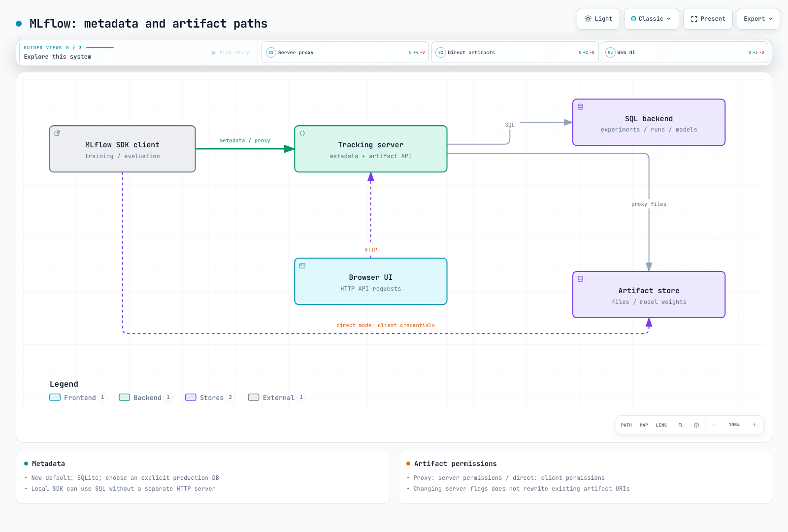Switch to LENS mode
This screenshot has height=532, width=788.
point(661,425)
